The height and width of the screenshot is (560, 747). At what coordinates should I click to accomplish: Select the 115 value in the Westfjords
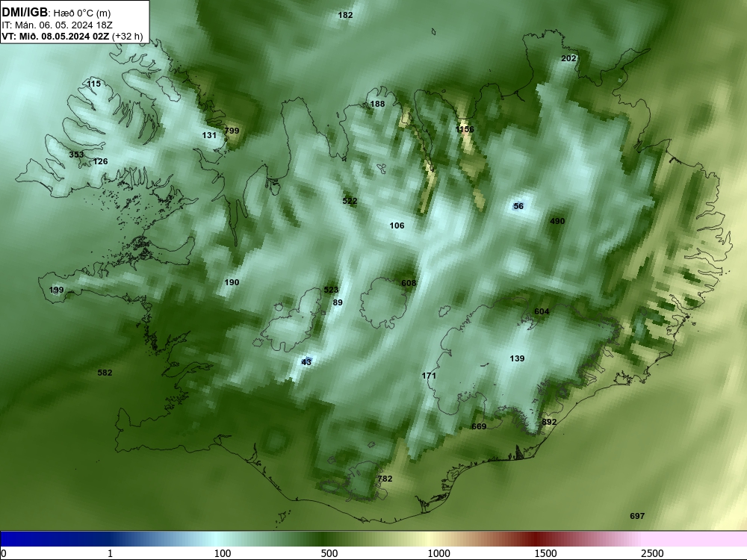(x=94, y=84)
